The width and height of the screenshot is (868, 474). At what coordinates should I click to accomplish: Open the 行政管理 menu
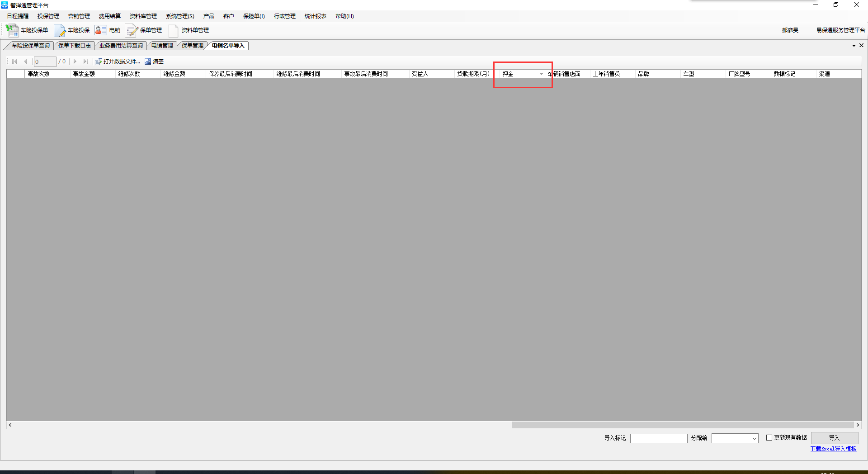pos(285,16)
